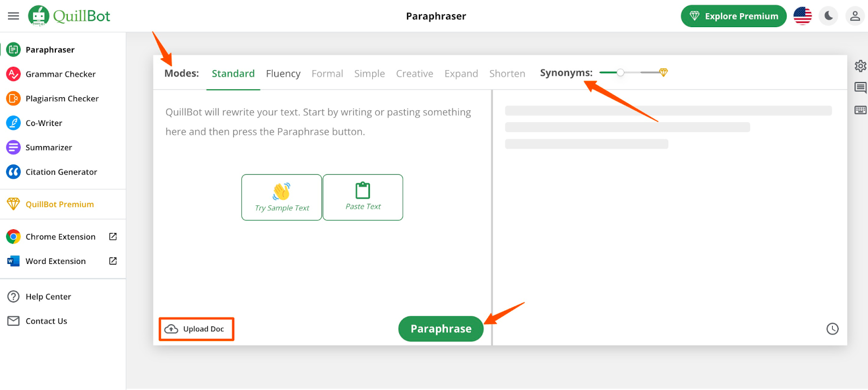Viewport: 868px width, 390px height.
Task: Click the Summarizer sidebar icon
Action: click(x=14, y=147)
